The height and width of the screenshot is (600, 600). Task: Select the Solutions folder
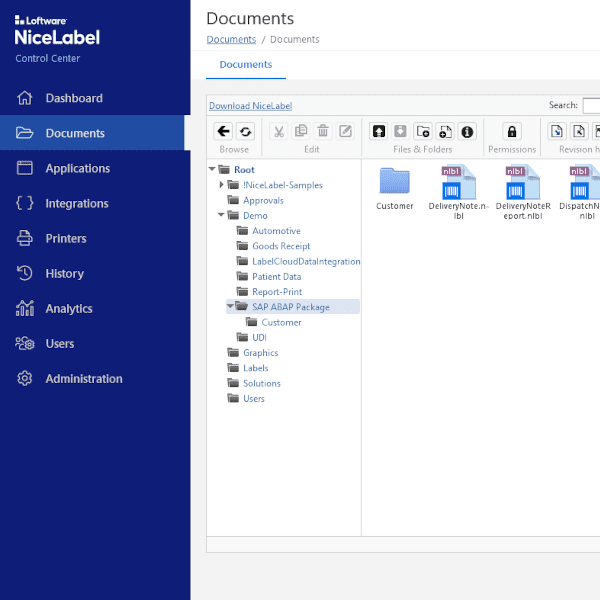[x=262, y=383]
